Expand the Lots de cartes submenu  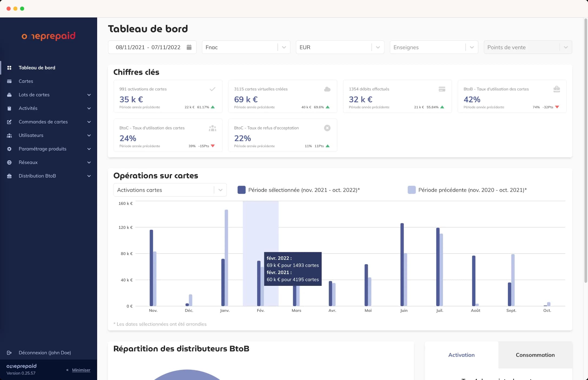point(89,95)
